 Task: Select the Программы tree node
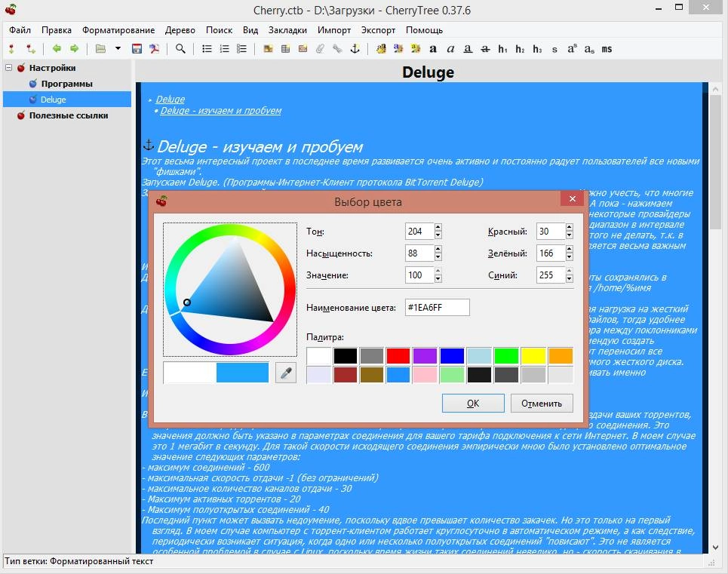pos(67,84)
